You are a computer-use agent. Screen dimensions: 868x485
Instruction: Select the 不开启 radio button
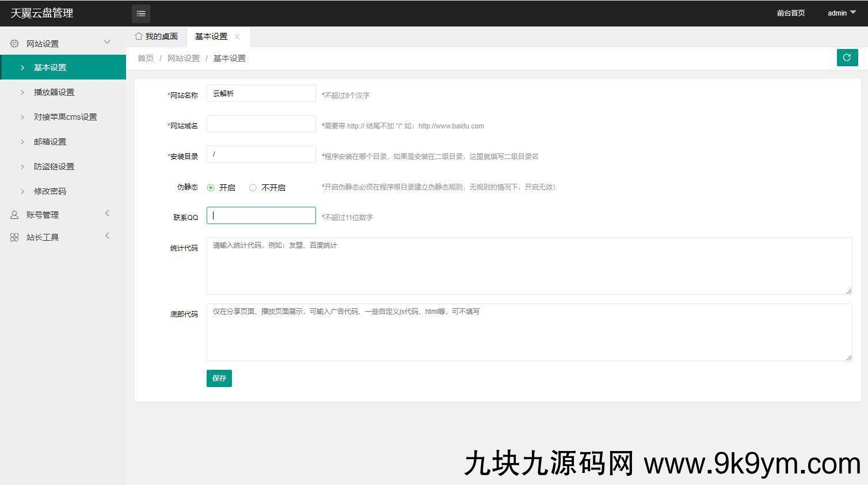(253, 188)
